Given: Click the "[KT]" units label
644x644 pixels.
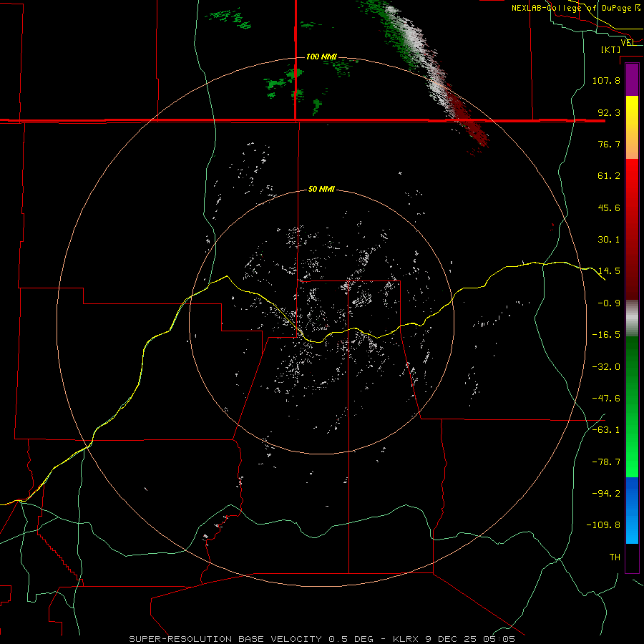Looking at the screenshot, I should (611, 49).
